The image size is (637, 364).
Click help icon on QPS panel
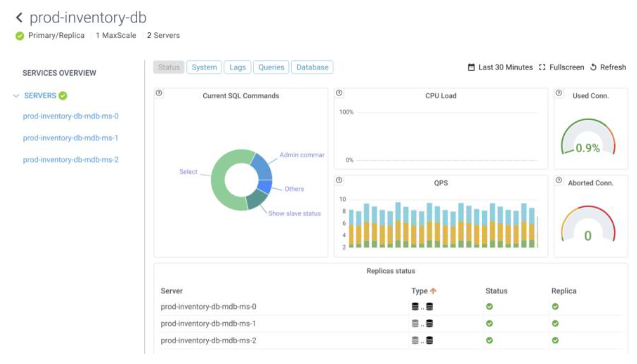coord(339,180)
